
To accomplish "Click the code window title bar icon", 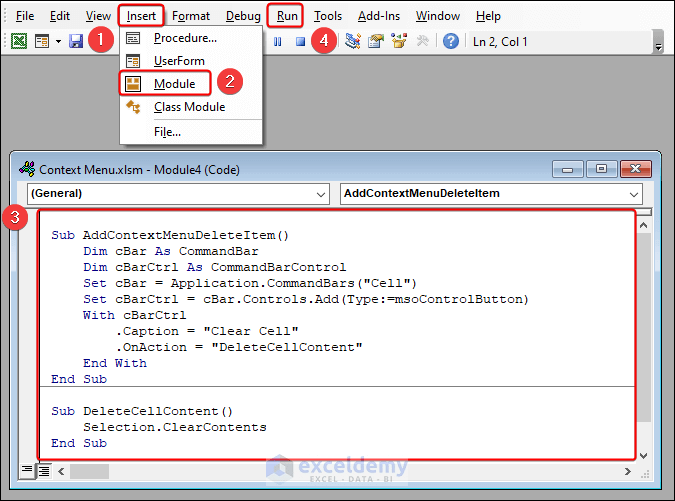I will tap(27, 169).
